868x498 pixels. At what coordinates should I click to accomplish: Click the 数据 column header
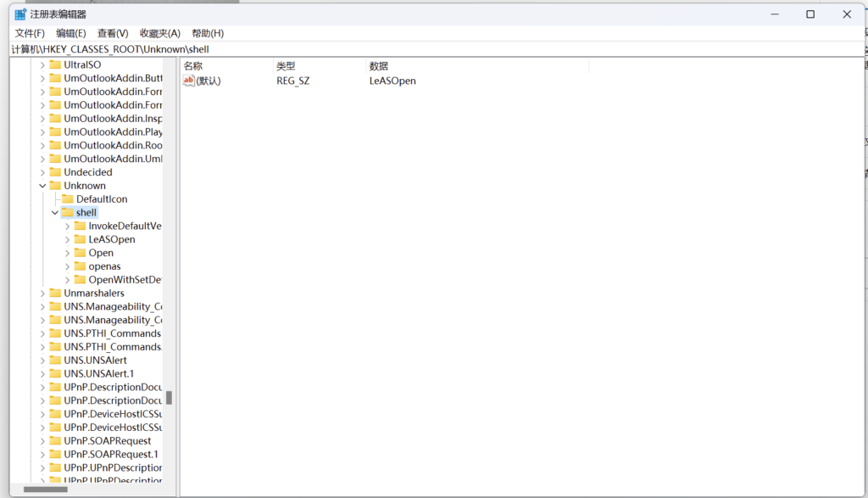pyautogui.click(x=378, y=66)
